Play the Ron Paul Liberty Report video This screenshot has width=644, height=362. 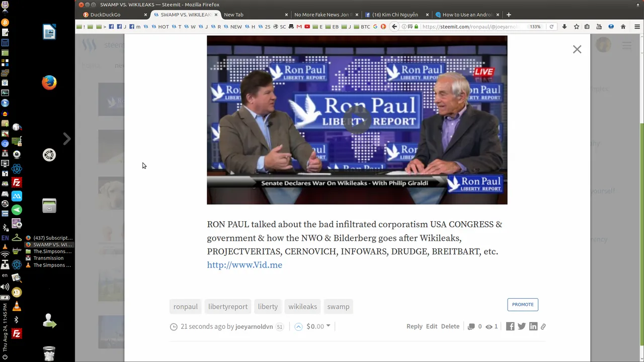point(357,120)
